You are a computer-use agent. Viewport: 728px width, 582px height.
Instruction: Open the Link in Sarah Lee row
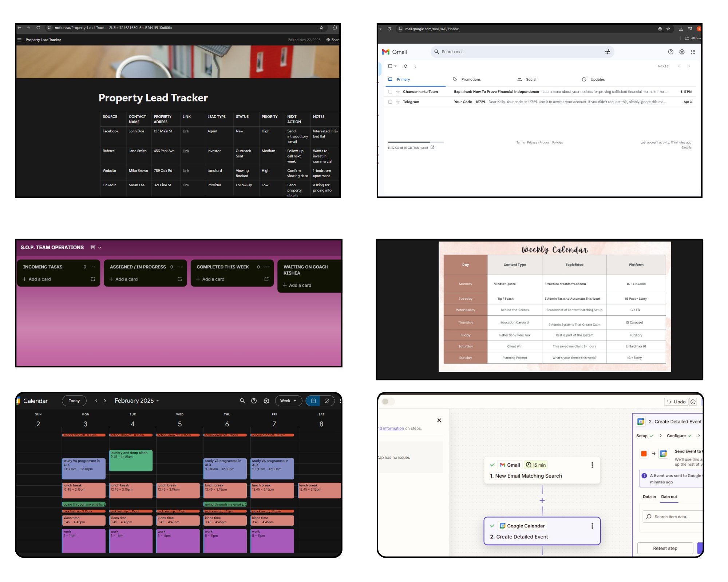186,185
